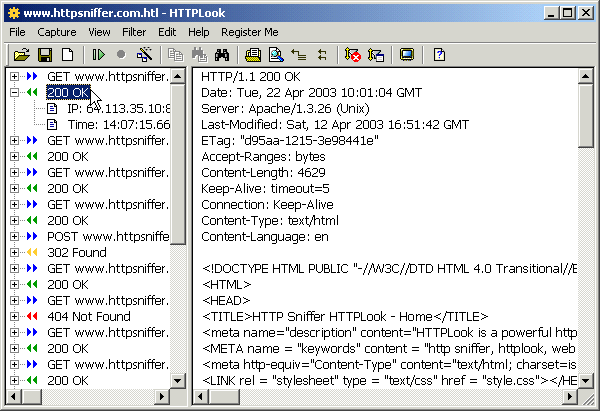Click the "Content-Length: 4629" header line
Screen dimensions: 600x411
[263, 173]
